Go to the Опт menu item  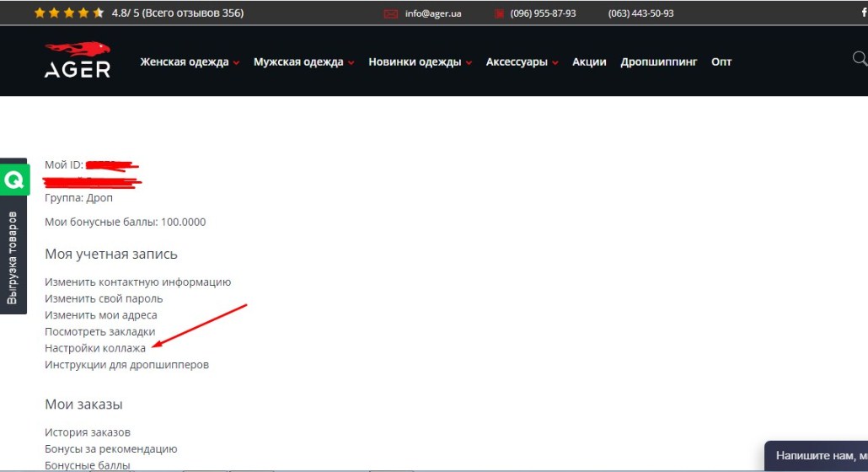pyautogui.click(x=721, y=62)
